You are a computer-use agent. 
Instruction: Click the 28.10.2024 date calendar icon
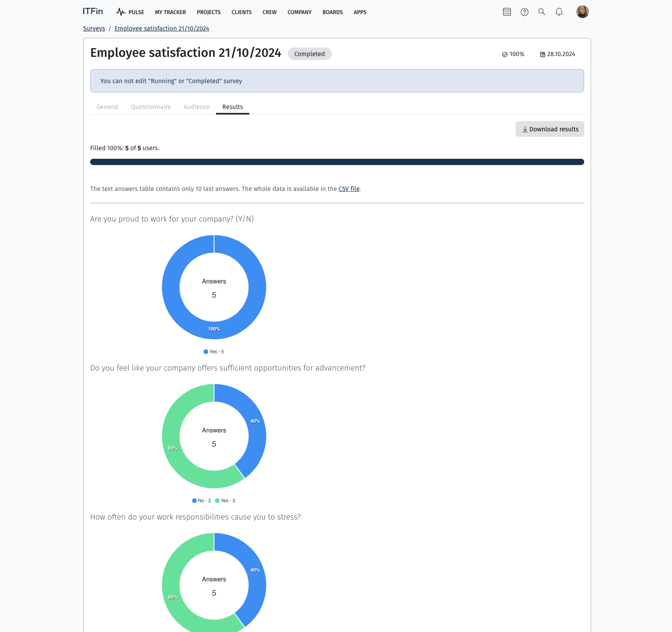point(543,54)
